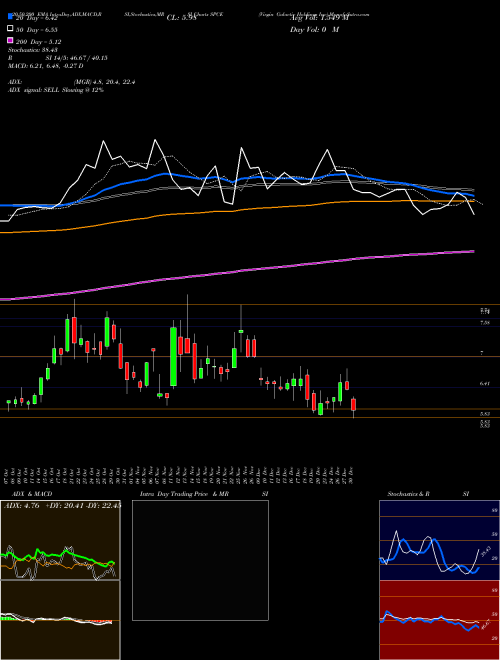Image resolution: width=500 pixels, height=660 pixels.
Task: Click the '50 Day - 6.55' legend text
Action: click(37, 30)
